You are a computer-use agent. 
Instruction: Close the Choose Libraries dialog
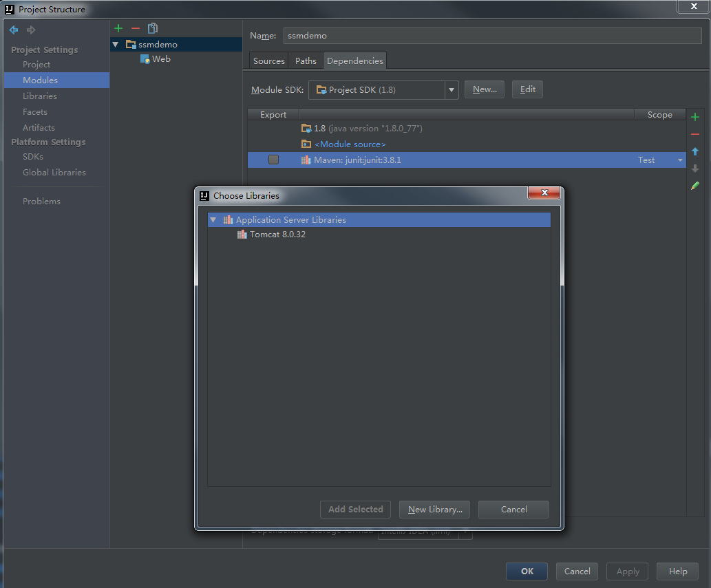click(544, 193)
